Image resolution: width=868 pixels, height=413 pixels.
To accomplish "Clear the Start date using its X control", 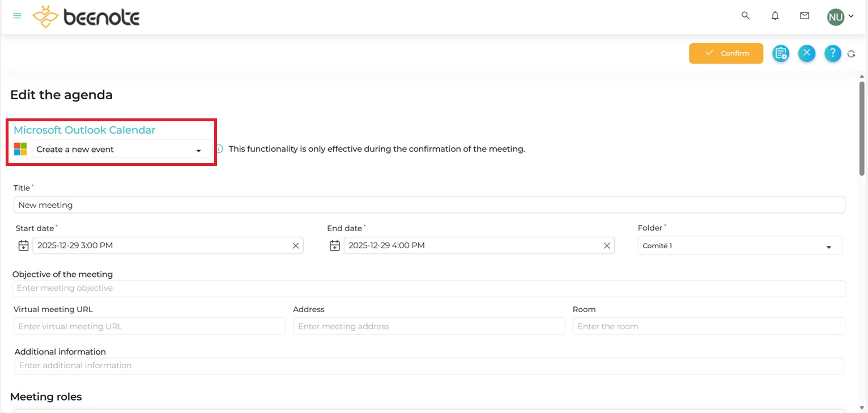I will [x=295, y=245].
